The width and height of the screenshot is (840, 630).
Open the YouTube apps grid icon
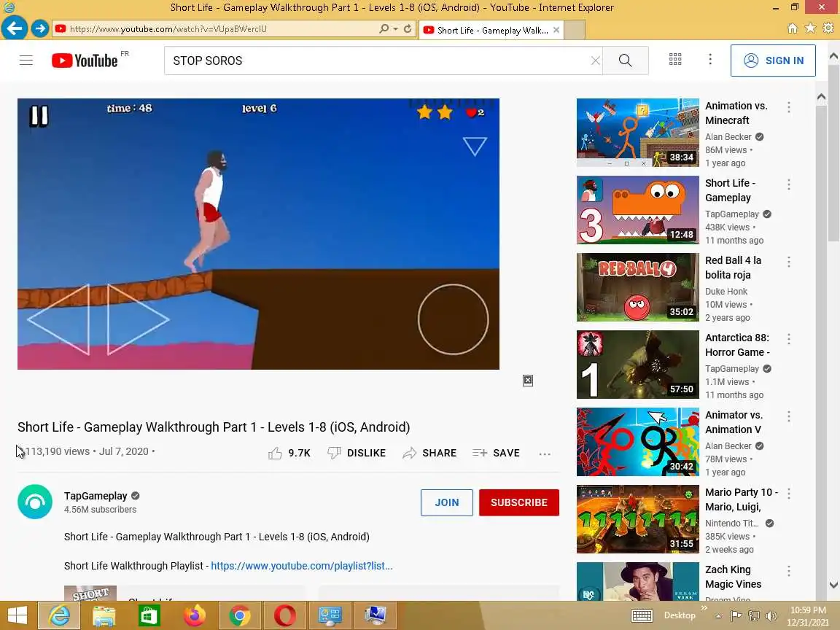[x=675, y=60]
